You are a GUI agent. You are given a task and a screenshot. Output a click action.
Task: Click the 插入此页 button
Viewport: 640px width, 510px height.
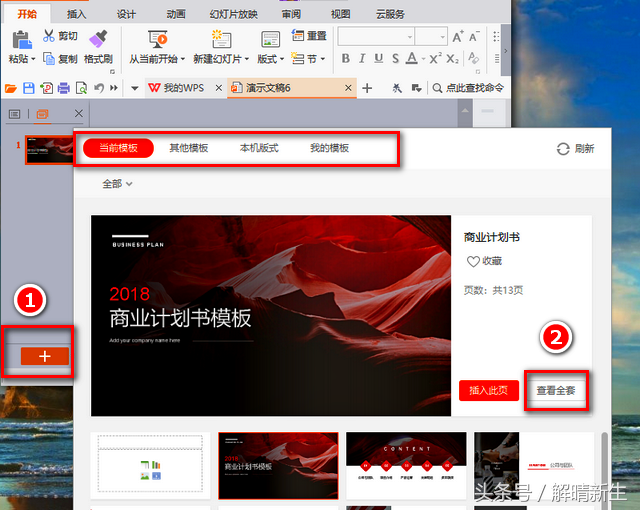point(489,390)
